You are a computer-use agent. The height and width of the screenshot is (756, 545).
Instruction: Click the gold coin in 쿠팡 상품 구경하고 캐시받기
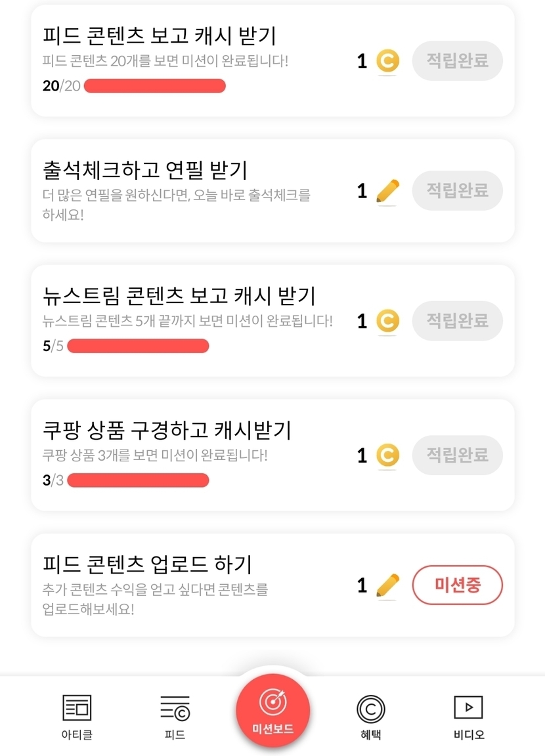coord(387,455)
